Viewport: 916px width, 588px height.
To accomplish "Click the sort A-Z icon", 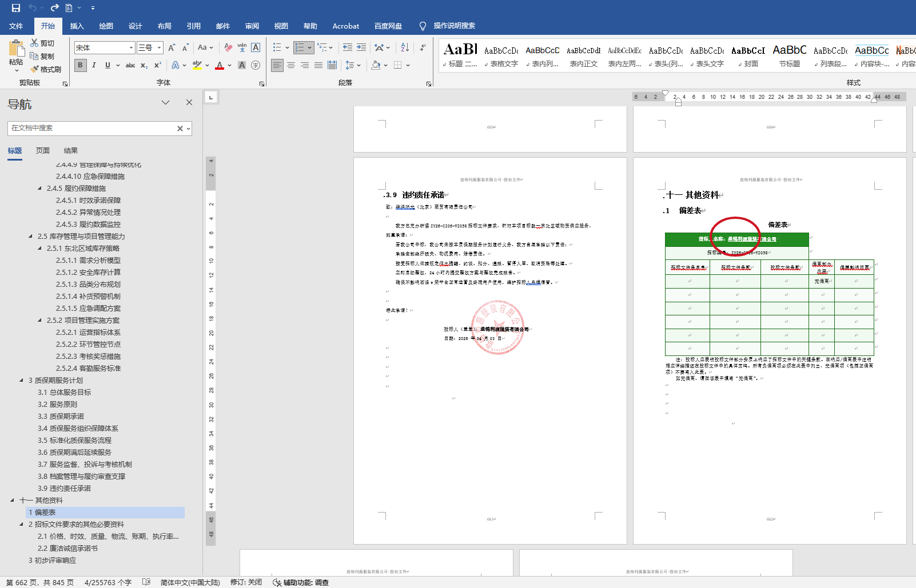I will [x=405, y=47].
